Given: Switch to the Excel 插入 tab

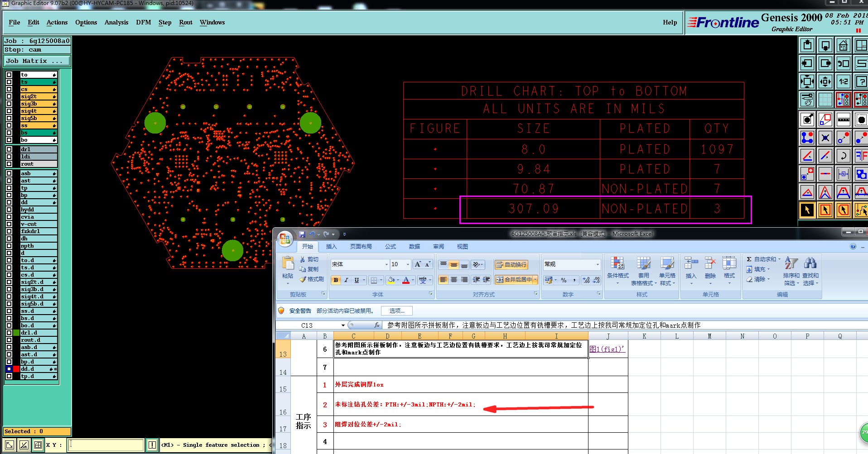Looking at the screenshot, I should [x=332, y=247].
